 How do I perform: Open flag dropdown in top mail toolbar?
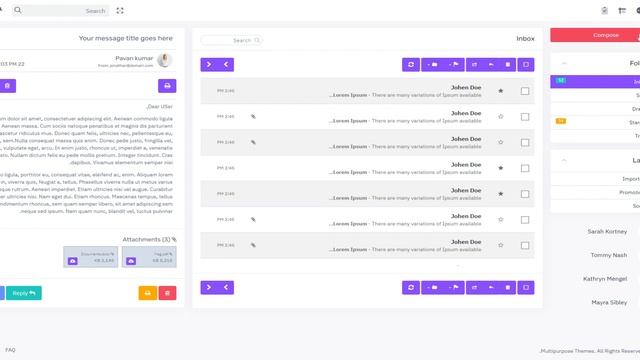click(x=453, y=64)
